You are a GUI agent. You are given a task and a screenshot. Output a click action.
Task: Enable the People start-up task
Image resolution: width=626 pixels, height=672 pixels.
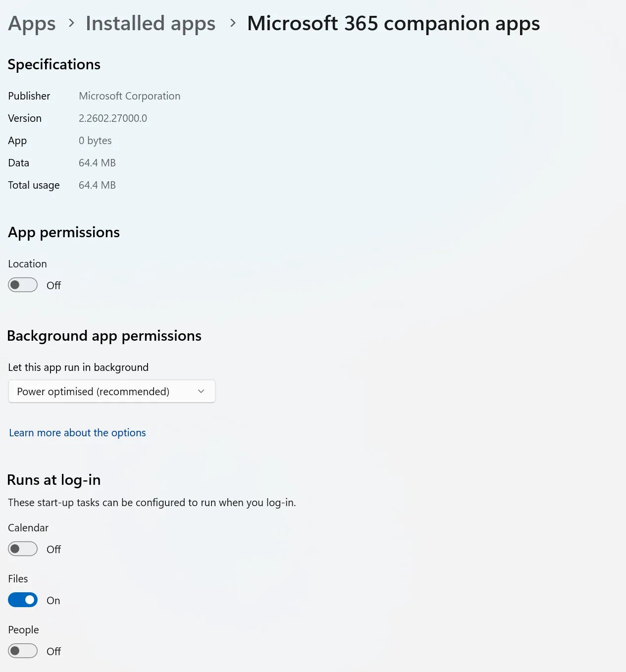[22, 651]
